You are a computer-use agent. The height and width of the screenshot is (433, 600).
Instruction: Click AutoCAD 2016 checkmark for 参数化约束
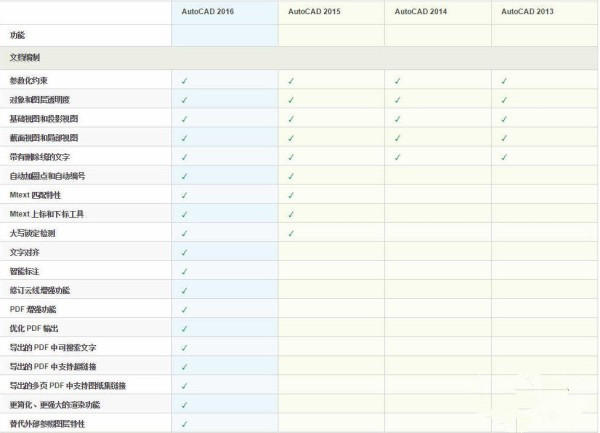tap(185, 80)
